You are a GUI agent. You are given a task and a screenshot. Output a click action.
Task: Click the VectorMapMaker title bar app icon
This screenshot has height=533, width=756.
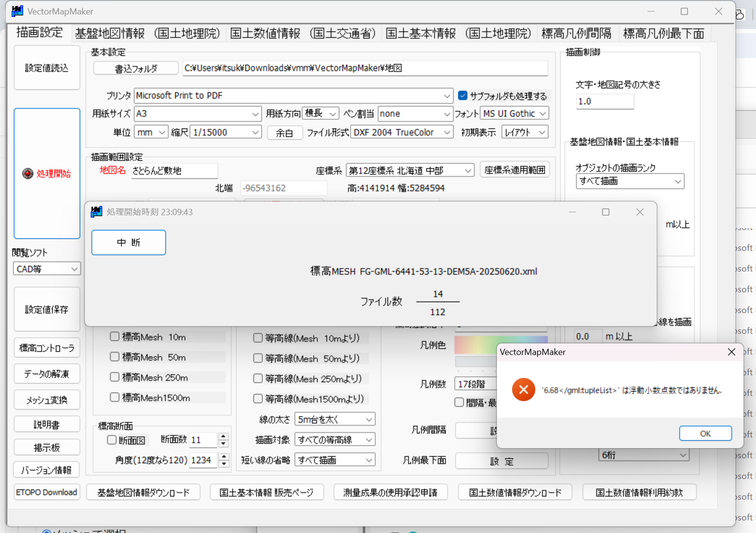tap(17, 11)
